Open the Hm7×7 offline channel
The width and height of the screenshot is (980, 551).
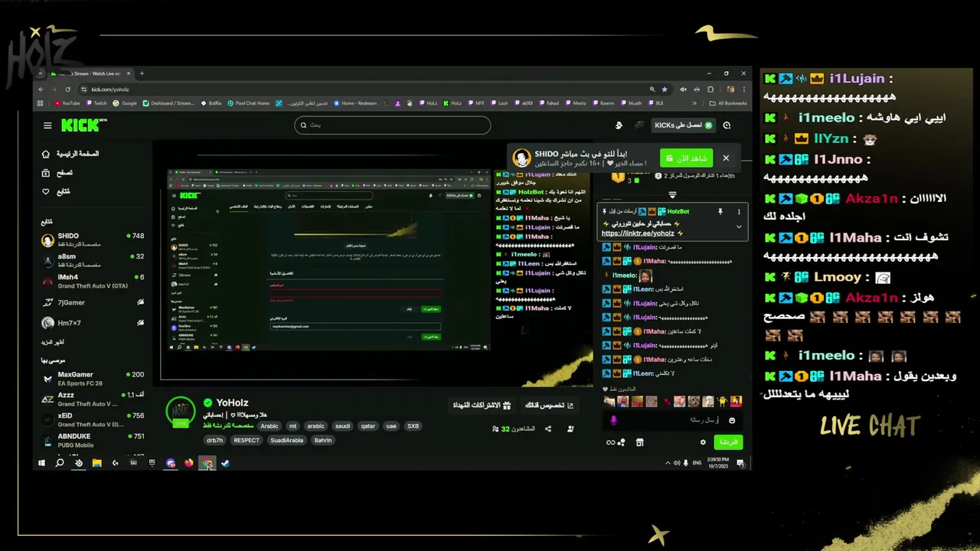point(92,323)
